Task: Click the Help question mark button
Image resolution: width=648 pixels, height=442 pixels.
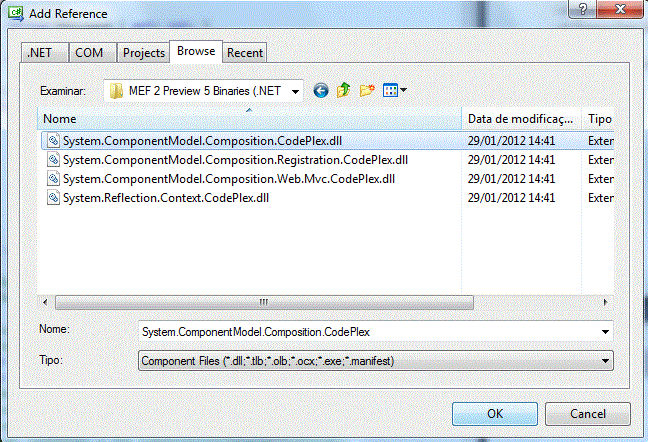Action: click(x=583, y=9)
